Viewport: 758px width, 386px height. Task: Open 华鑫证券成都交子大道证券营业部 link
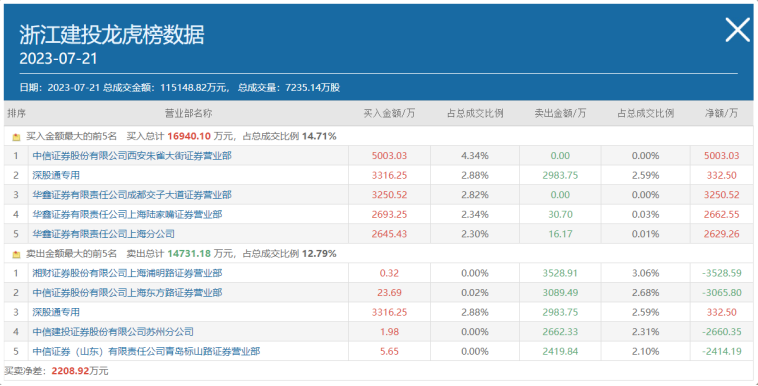pyautogui.click(x=132, y=195)
